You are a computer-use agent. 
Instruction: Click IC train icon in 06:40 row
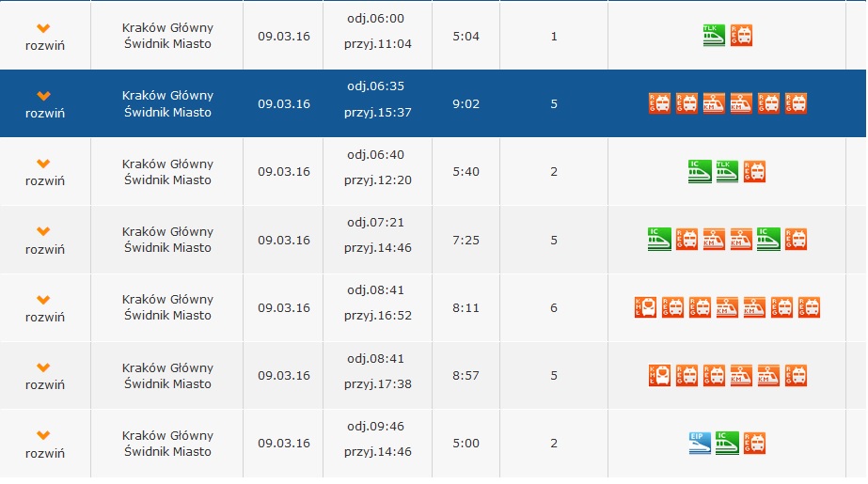pyautogui.click(x=700, y=171)
